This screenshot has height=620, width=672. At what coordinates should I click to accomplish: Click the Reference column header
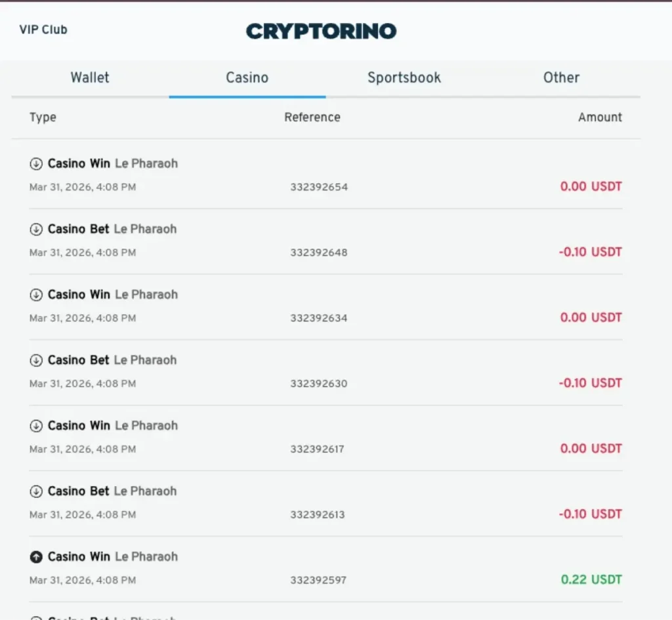312,117
